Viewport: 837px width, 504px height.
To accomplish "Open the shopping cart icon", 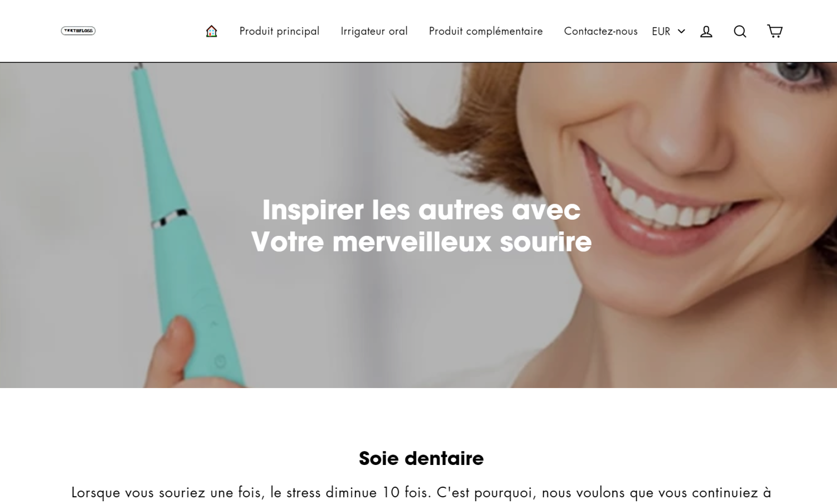I will coord(775,31).
